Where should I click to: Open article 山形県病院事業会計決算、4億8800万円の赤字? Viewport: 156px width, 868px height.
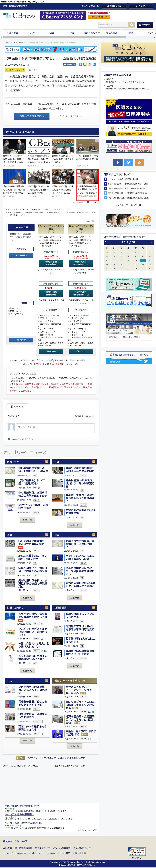[33, 470]
